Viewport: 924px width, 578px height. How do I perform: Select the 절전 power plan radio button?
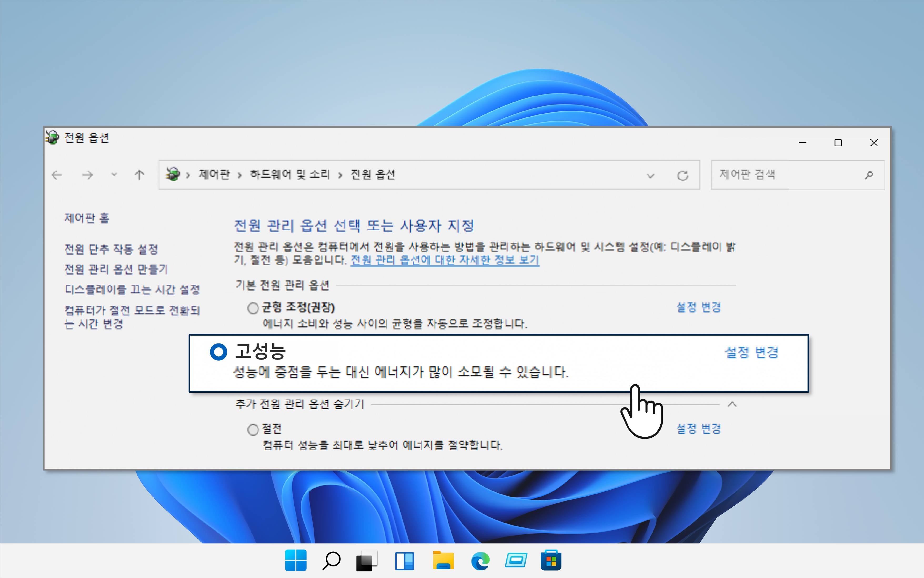[253, 429]
